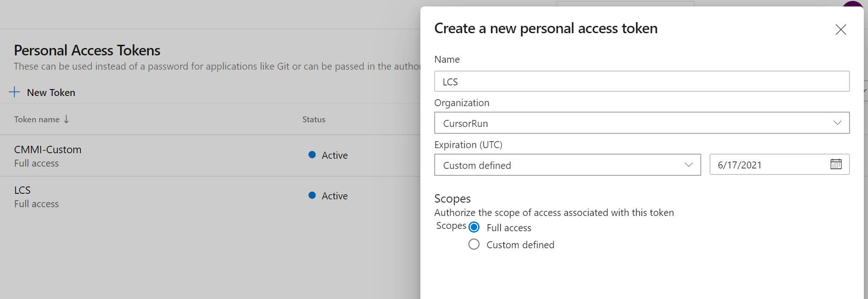868x299 pixels.
Task: Click the Token name sort arrow
Action: (67, 119)
